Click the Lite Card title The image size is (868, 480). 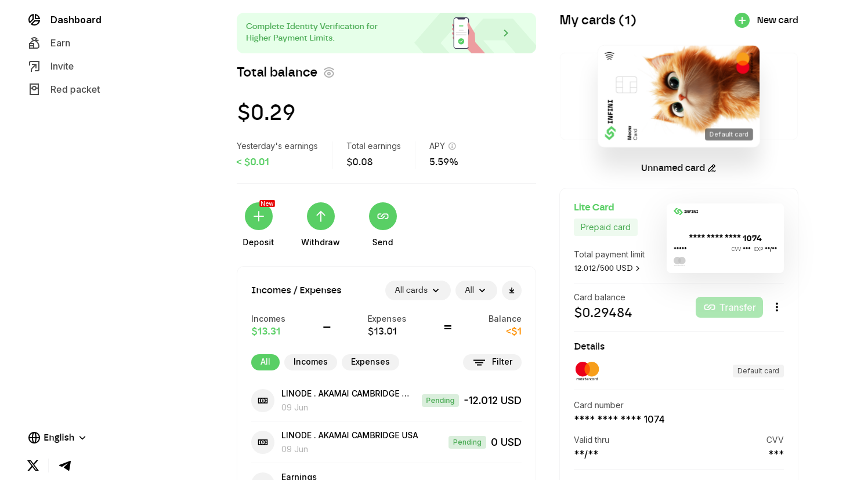pyautogui.click(x=594, y=208)
